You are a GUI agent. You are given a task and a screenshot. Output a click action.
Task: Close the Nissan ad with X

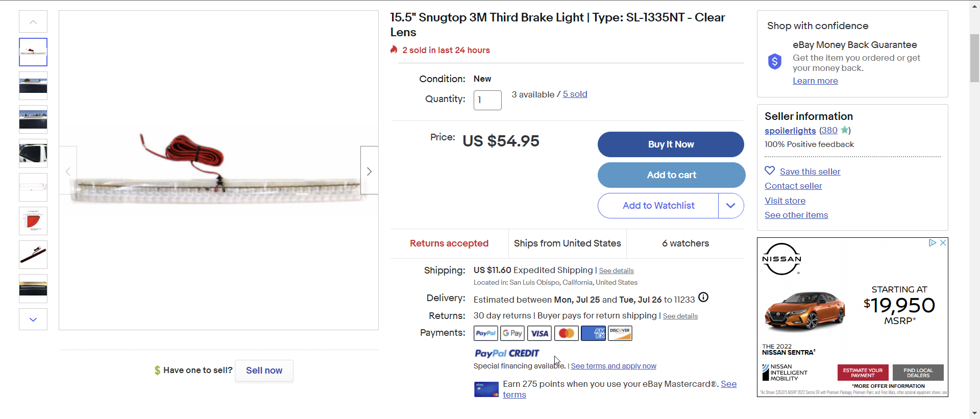pyautogui.click(x=943, y=243)
